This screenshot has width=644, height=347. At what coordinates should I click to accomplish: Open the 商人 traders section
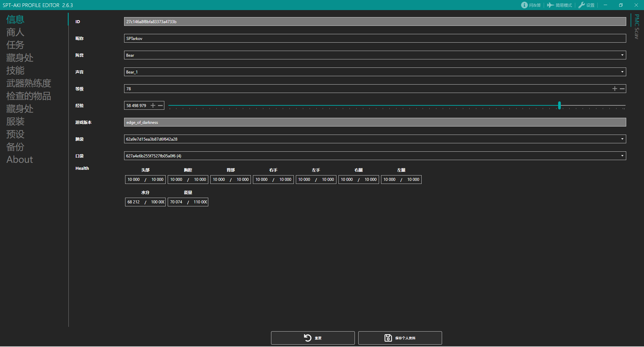point(15,32)
